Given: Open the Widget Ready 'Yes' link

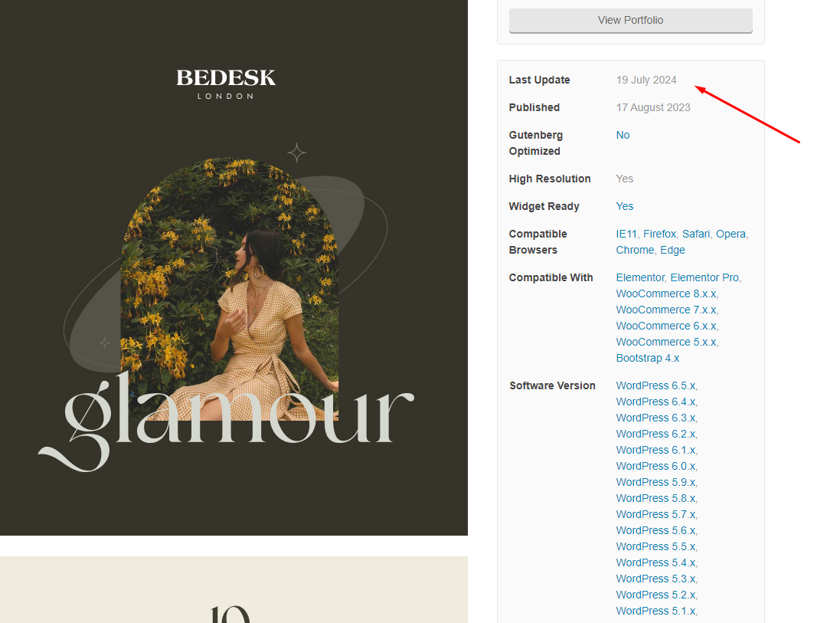Looking at the screenshot, I should click(625, 206).
